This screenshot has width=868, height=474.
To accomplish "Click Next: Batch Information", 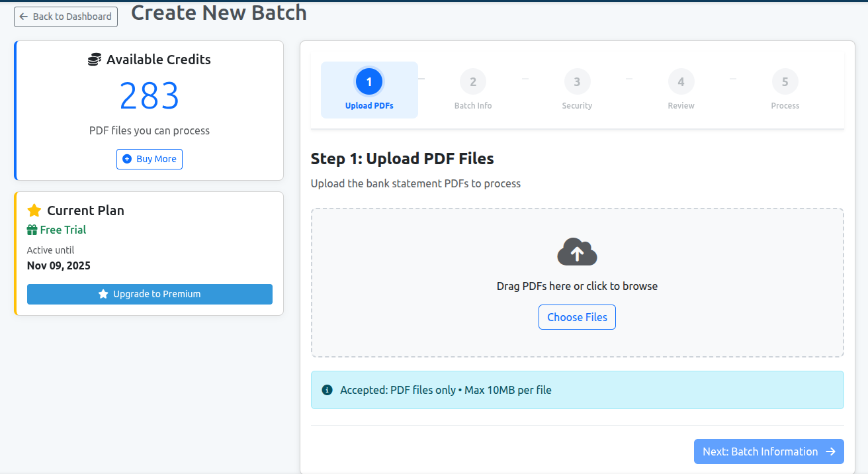I will tap(769, 451).
